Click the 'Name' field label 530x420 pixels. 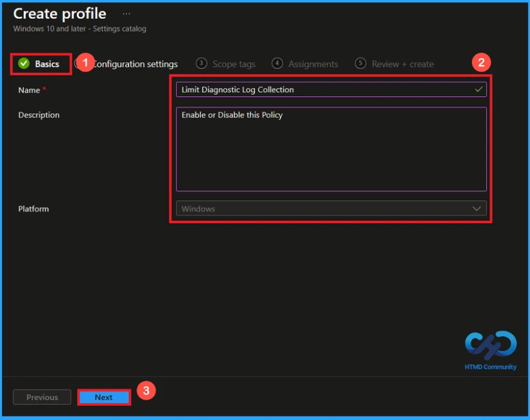click(29, 91)
